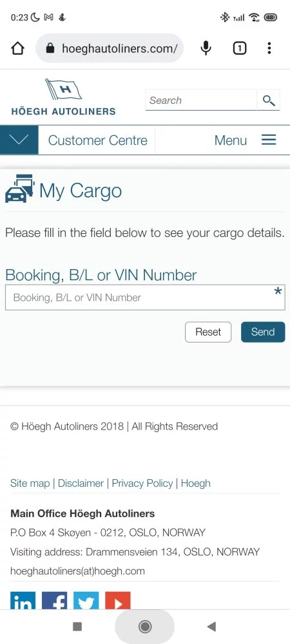Open Höegh's LinkedIn page icon
Image resolution: width=290 pixels, height=644 pixels.
pos(23,600)
